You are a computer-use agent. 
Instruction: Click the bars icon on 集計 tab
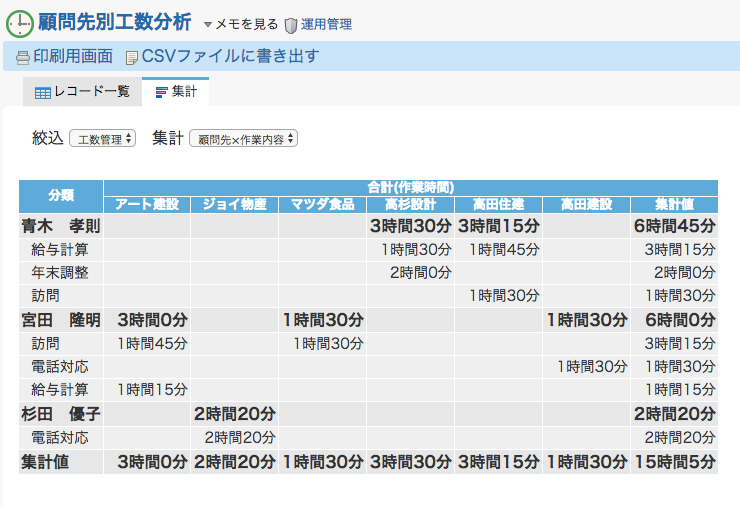(161, 92)
